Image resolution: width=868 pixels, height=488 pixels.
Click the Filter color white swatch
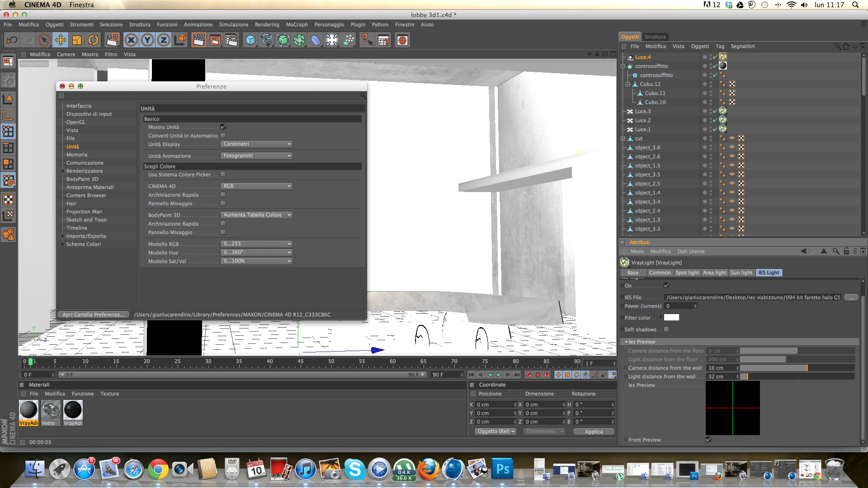[x=671, y=318]
